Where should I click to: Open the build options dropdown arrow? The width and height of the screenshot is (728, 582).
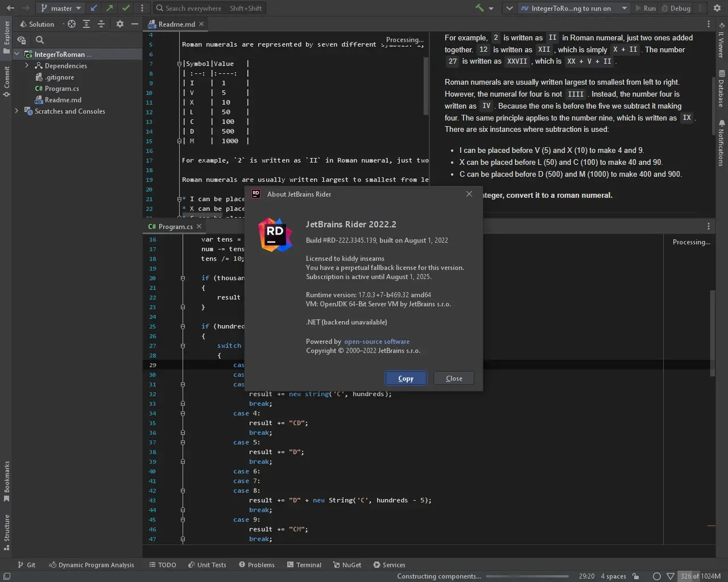(x=491, y=9)
